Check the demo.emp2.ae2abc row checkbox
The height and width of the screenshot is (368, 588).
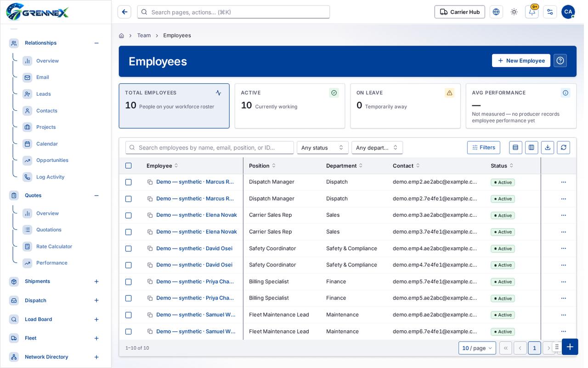click(129, 182)
